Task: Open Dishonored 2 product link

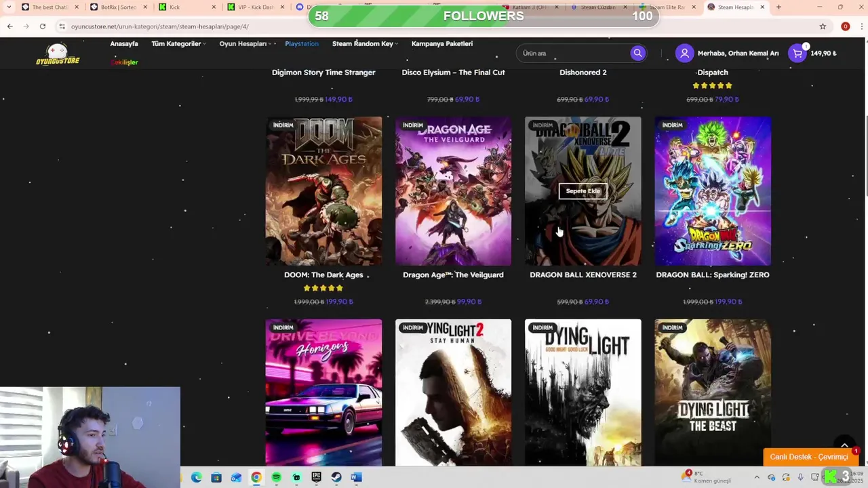Action: [x=583, y=73]
